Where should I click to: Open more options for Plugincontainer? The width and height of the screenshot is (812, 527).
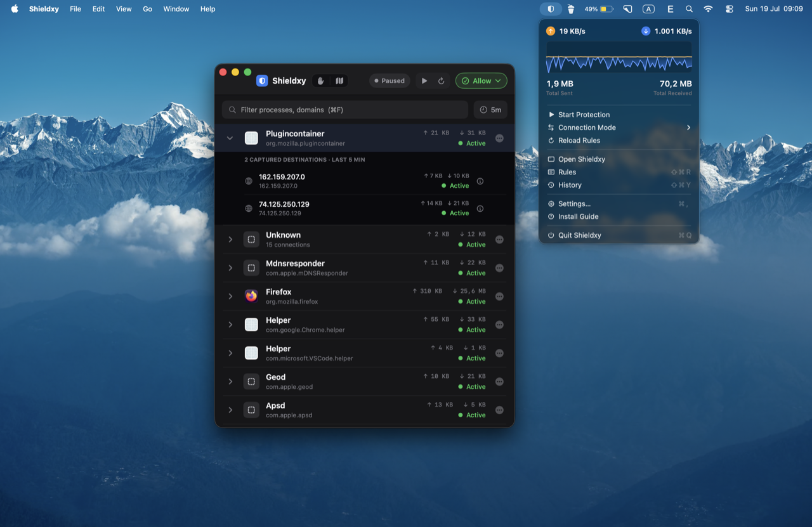click(x=499, y=138)
